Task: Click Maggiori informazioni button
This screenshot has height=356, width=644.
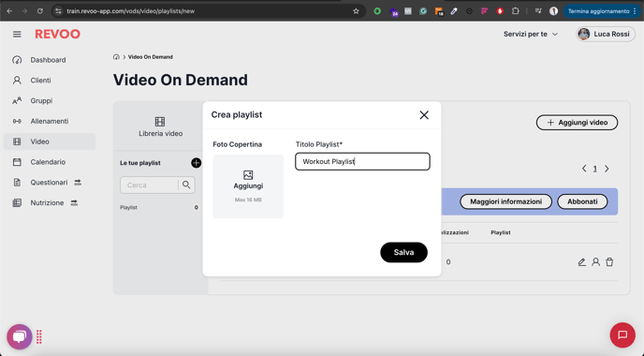Action: click(506, 201)
